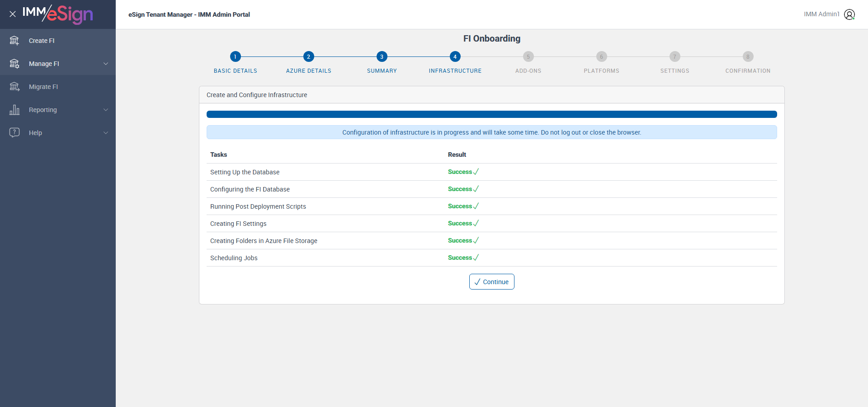Click the Create and Configure Infrastructure header

tap(257, 95)
